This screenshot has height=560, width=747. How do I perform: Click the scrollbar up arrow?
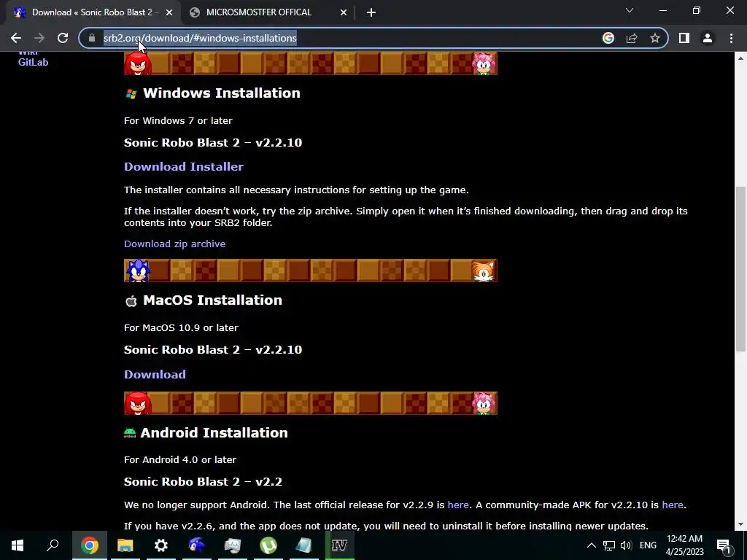point(740,58)
